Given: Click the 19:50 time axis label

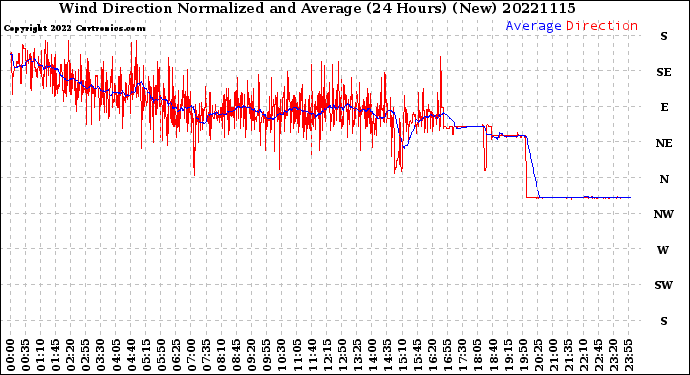Looking at the screenshot, I should (x=523, y=355).
